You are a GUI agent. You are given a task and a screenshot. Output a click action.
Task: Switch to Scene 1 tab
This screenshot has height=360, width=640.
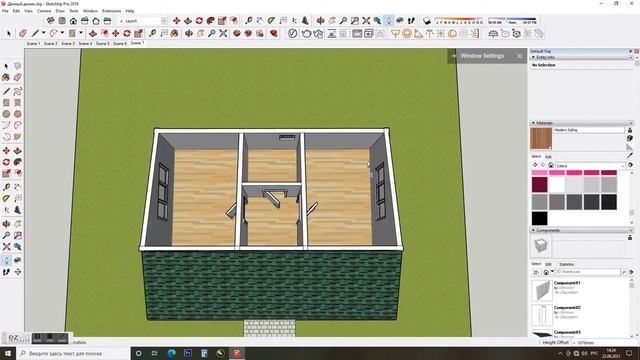click(33, 43)
